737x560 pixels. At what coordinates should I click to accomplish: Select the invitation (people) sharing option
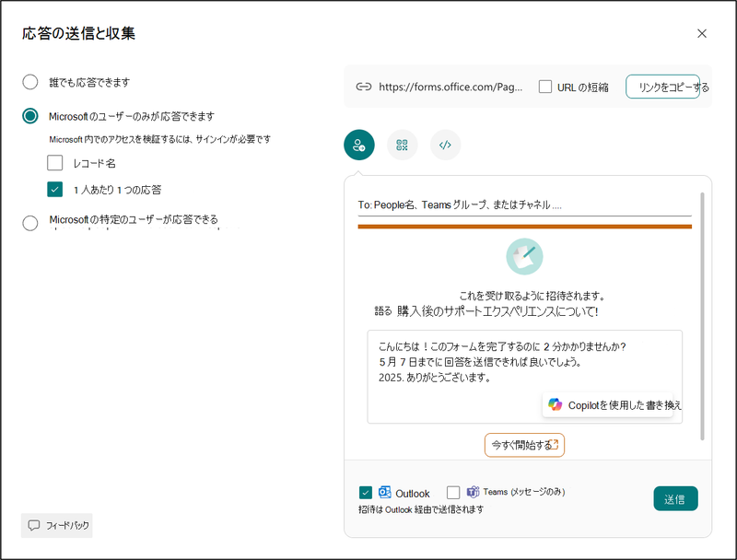[358, 145]
